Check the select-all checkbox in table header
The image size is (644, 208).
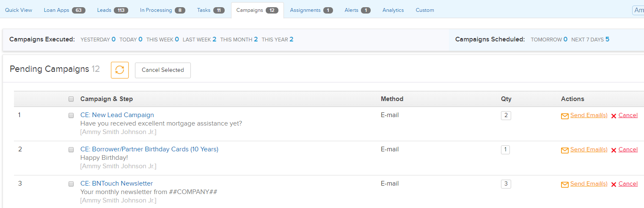point(71,99)
